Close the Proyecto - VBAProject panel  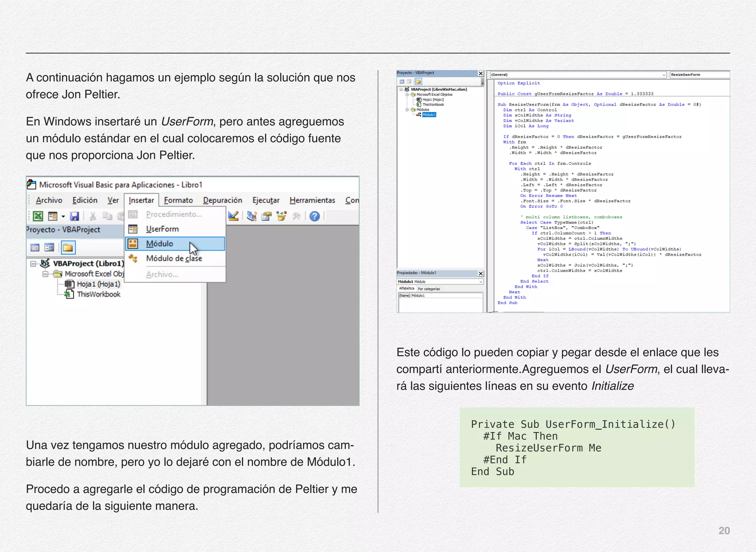(x=481, y=73)
